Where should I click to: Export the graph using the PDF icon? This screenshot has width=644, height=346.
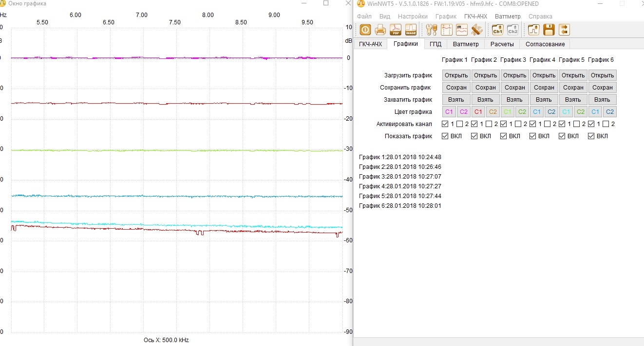click(396, 30)
